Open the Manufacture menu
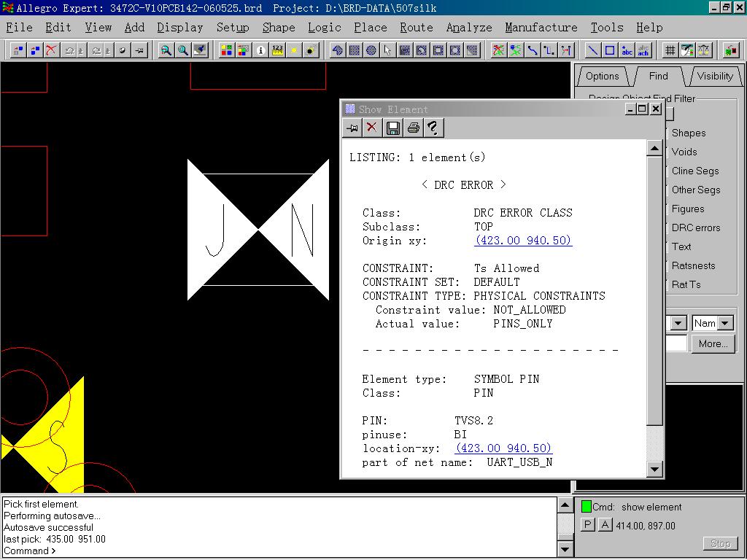The image size is (747, 560). click(541, 28)
